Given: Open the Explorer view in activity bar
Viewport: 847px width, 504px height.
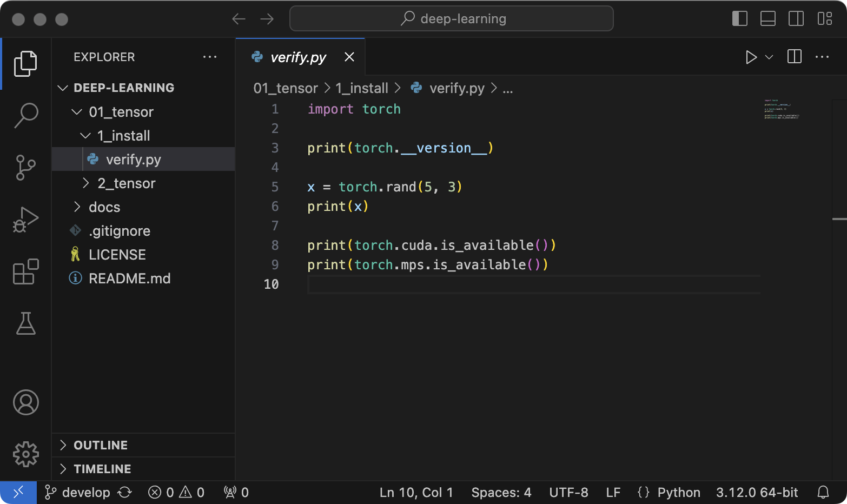Looking at the screenshot, I should click(x=25, y=63).
